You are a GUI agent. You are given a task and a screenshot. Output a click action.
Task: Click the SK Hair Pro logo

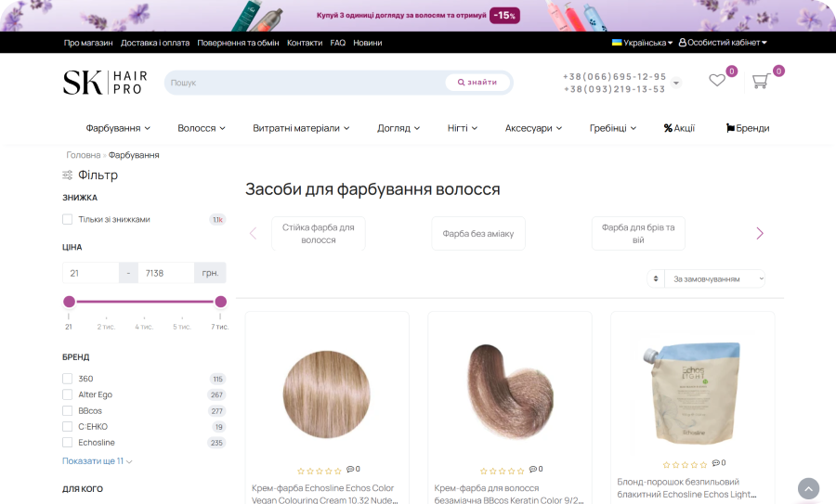point(105,83)
